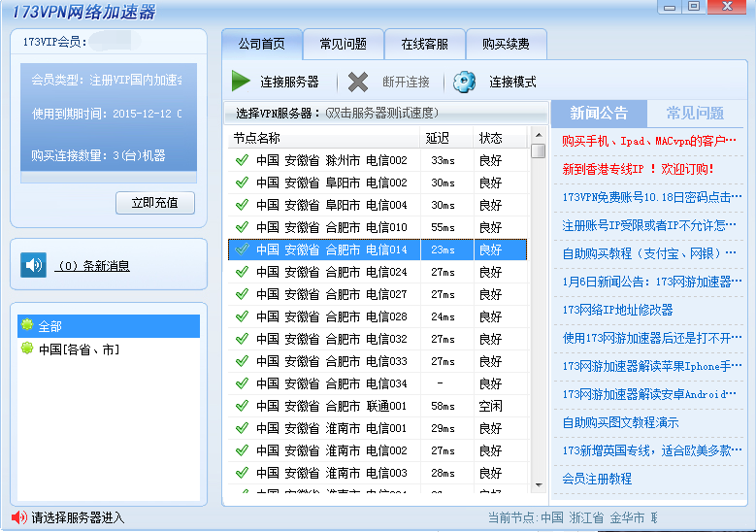Open 会员注册教程 link
The image size is (756, 532).
(597, 479)
